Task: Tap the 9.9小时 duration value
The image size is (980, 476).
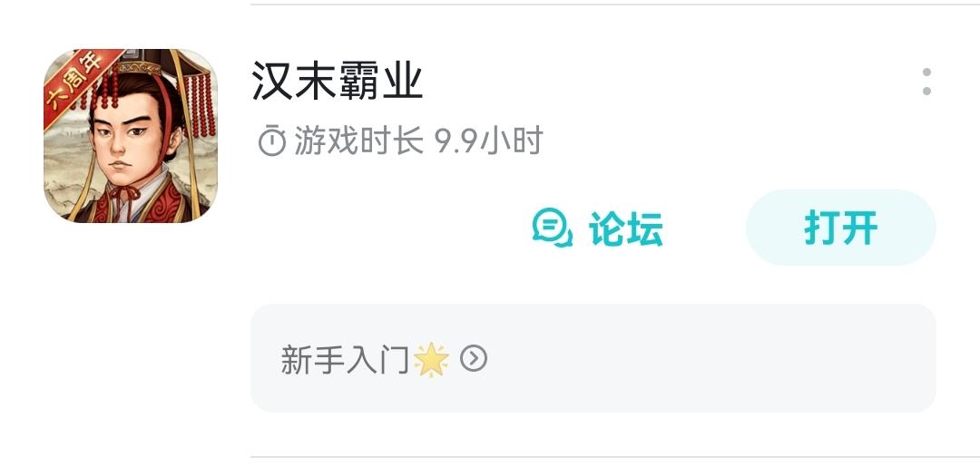Action: click(489, 141)
